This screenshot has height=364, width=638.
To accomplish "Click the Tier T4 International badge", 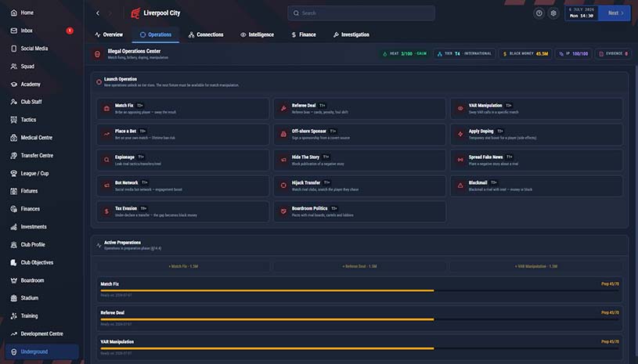I will [x=465, y=54].
